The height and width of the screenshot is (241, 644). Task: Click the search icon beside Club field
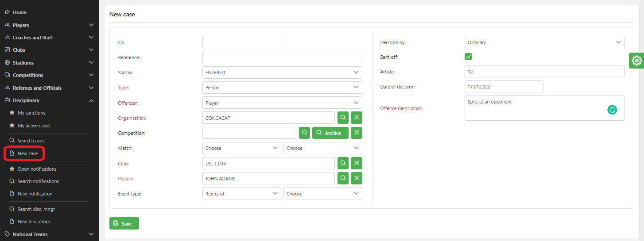click(343, 163)
